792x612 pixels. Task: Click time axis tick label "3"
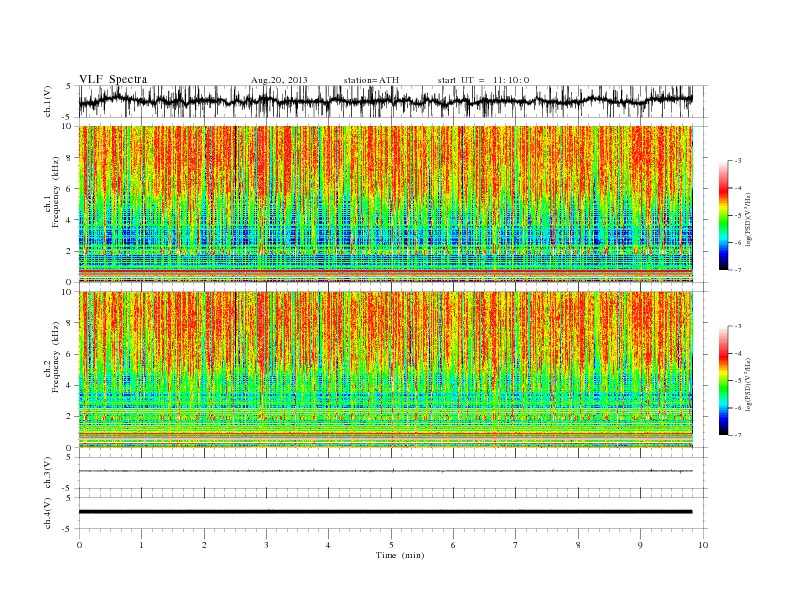coord(266,545)
